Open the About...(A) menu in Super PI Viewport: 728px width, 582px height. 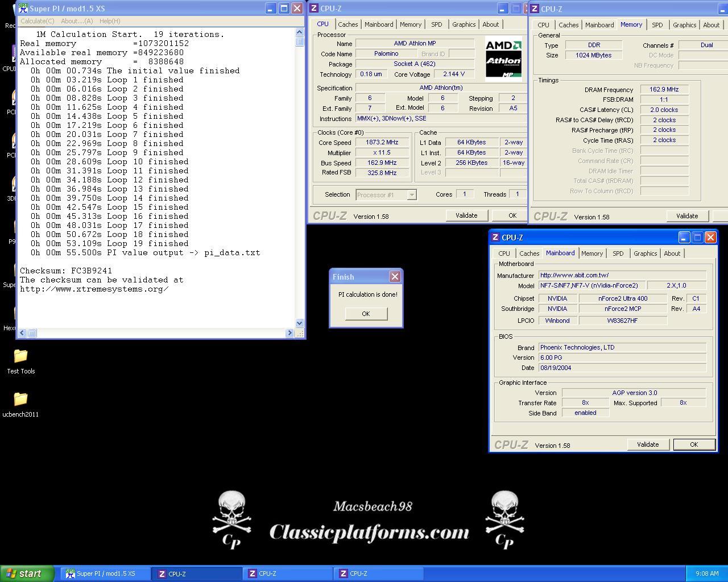click(x=77, y=21)
